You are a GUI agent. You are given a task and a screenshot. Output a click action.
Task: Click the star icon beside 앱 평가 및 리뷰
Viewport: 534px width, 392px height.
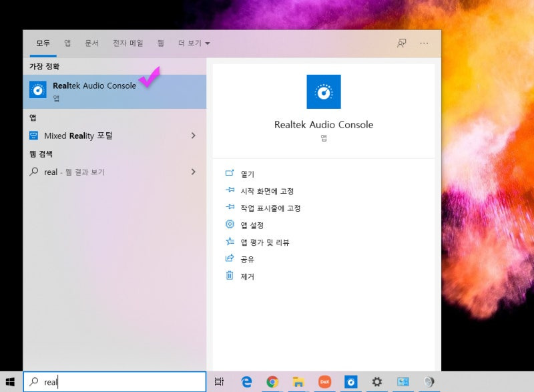230,241
